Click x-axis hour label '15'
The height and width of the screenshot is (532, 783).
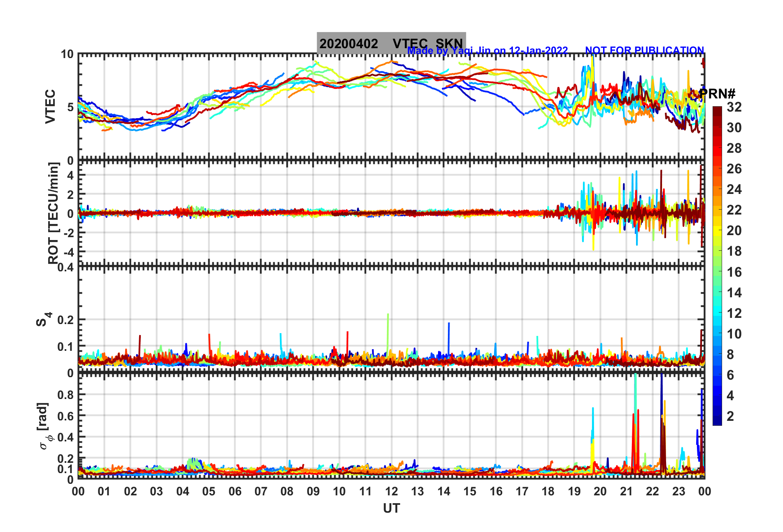click(470, 492)
